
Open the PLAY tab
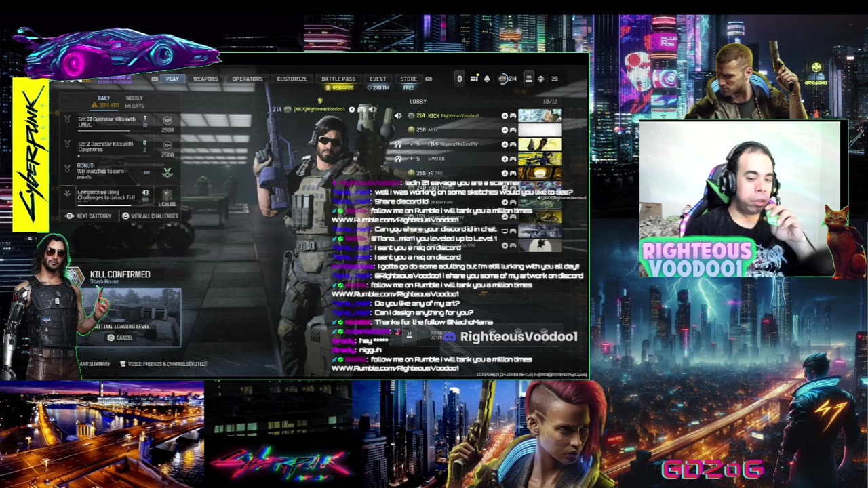point(172,79)
